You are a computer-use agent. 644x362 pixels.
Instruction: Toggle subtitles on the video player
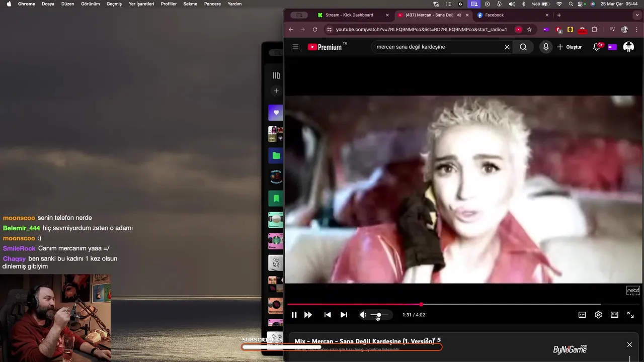click(x=582, y=315)
